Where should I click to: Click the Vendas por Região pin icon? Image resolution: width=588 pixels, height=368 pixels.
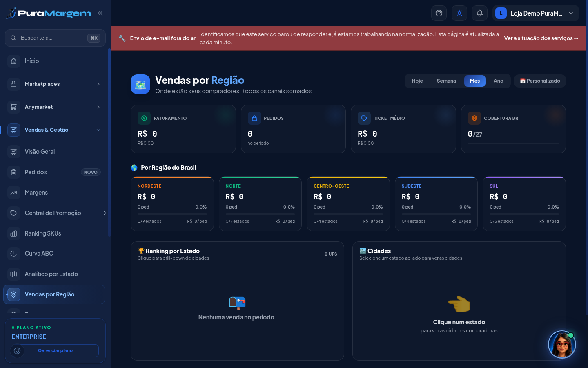point(13,294)
